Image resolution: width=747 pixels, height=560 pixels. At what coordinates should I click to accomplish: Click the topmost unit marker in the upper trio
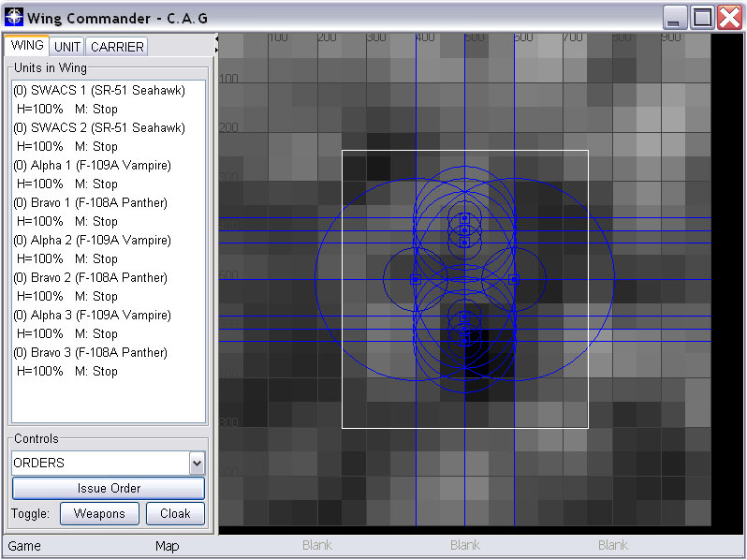coord(464,218)
